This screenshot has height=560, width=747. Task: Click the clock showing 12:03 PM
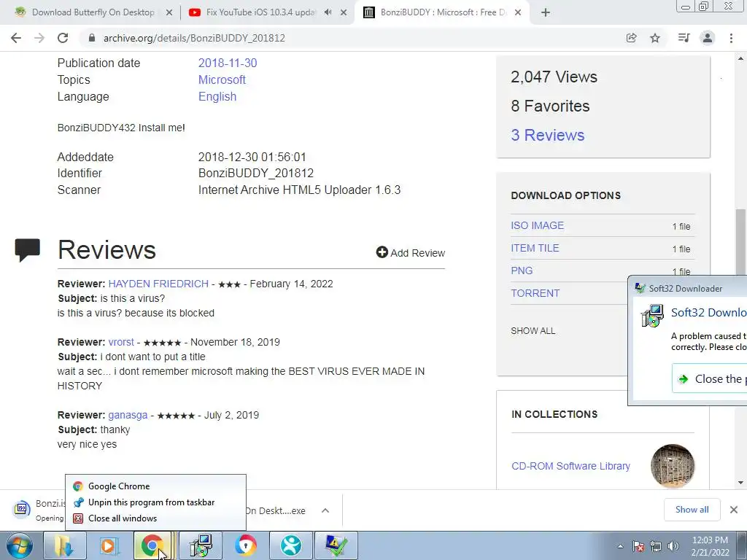(710, 546)
